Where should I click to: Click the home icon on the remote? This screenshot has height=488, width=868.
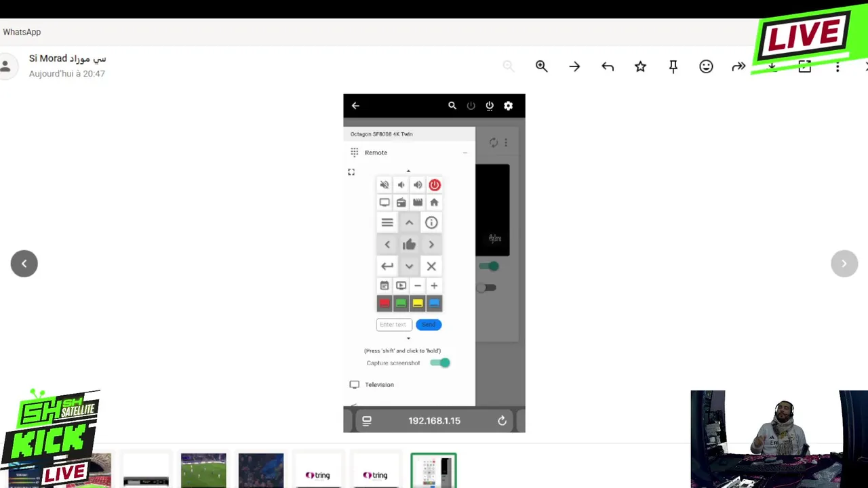[434, 202]
